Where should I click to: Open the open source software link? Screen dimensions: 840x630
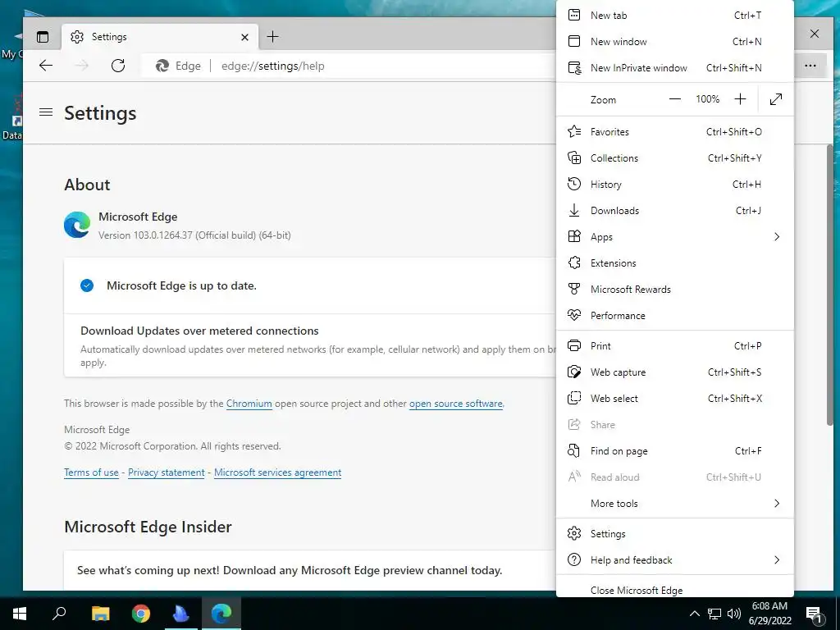[x=456, y=404]
